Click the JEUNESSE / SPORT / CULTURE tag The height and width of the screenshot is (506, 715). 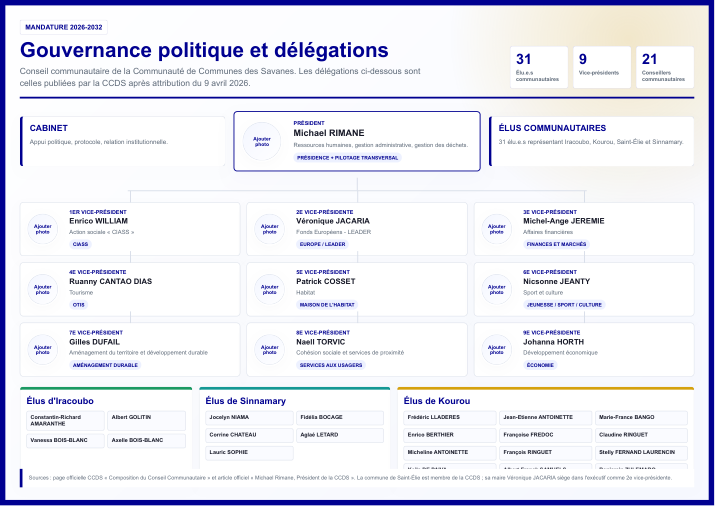tap(564, 305)
